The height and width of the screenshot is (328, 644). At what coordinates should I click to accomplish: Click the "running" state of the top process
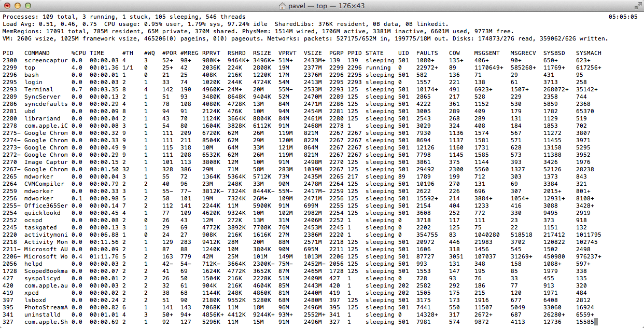[x=378, y=67]
